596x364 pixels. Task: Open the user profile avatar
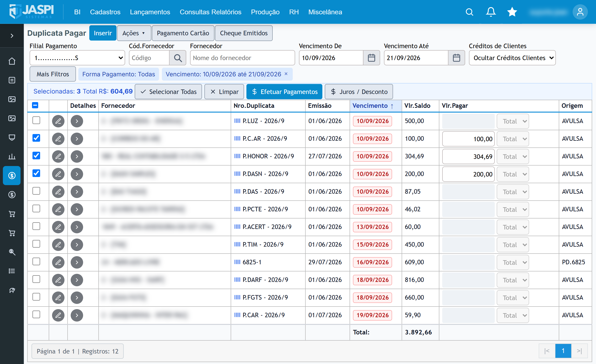(x=580, y=12)
